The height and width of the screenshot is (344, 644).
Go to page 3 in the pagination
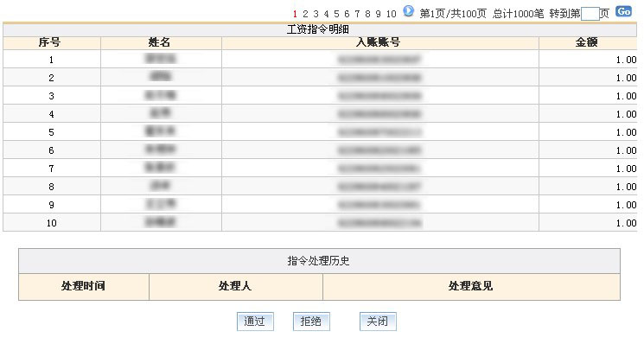(x=316, y=14)
